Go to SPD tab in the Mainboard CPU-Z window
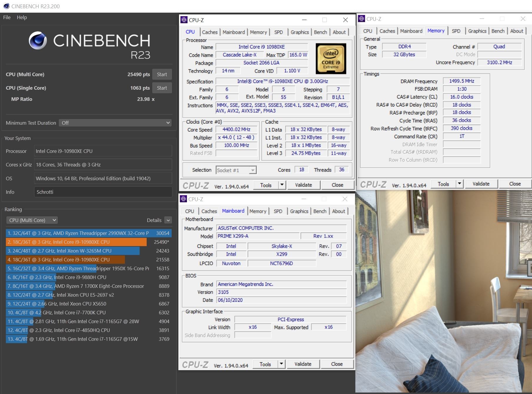 point(278,211)
